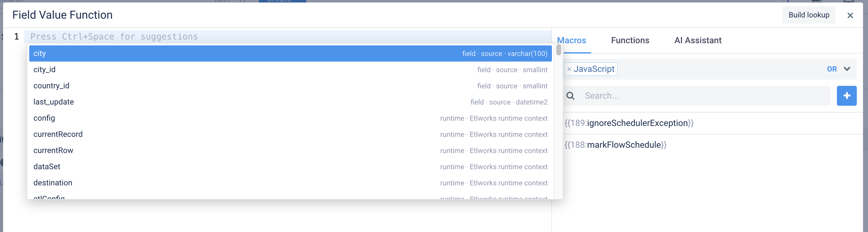Click the suggestions list scrollbar thumb

click(558, 50)
